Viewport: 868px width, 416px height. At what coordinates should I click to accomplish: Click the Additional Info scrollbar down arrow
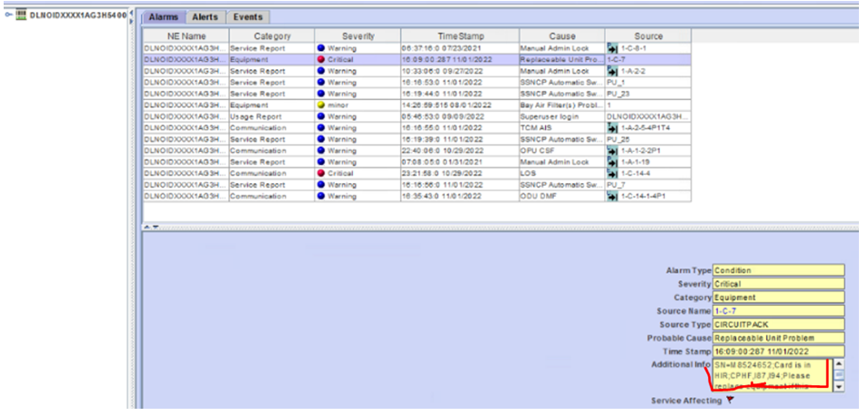(x=839, y=387)
